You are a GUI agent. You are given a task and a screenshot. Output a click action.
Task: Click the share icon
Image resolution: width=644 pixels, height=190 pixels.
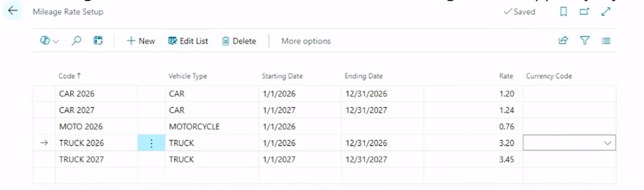coord(563,41)
